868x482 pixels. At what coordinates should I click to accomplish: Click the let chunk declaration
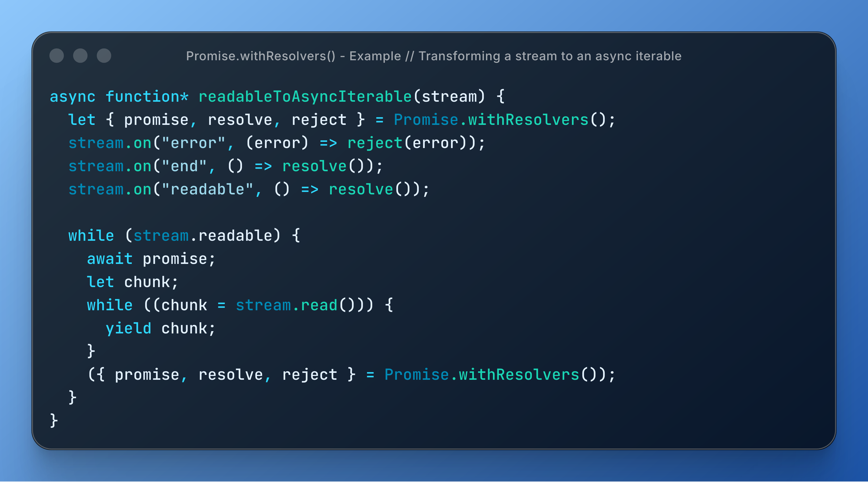[132, 282]
